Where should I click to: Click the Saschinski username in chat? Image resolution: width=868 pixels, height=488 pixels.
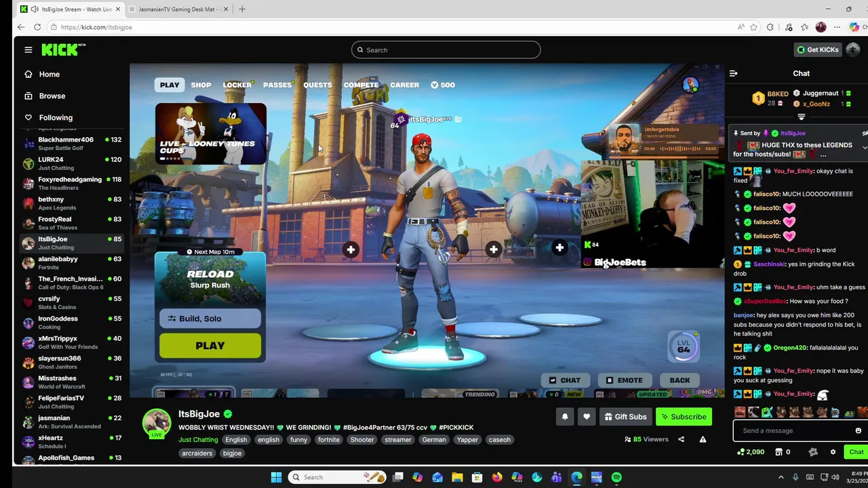pyautogui.click(x=770, y=264)
